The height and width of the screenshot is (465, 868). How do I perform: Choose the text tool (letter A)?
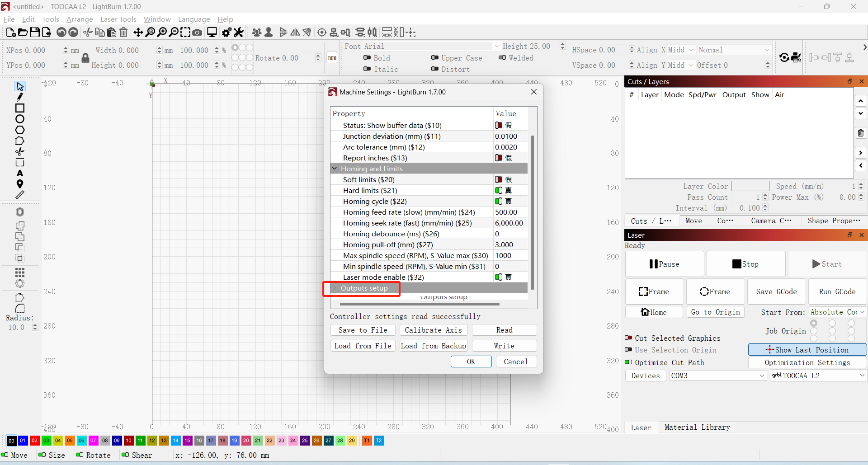[x=20, y=173]
